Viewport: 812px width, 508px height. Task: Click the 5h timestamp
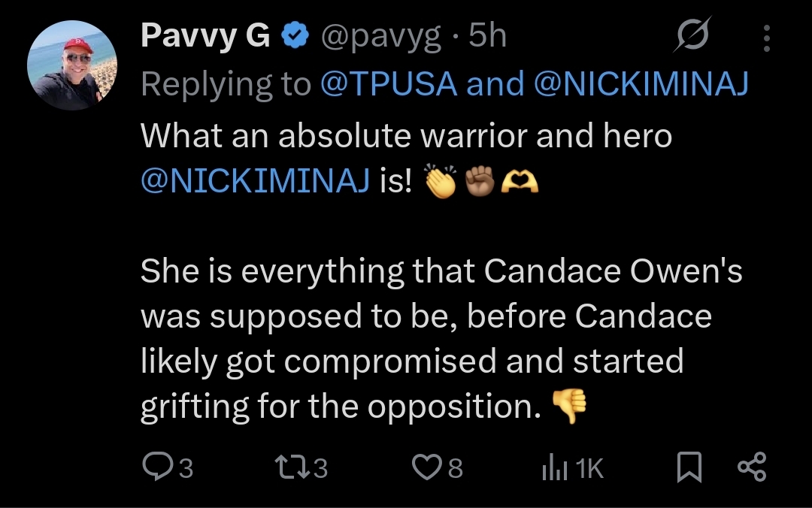point(487,37)
